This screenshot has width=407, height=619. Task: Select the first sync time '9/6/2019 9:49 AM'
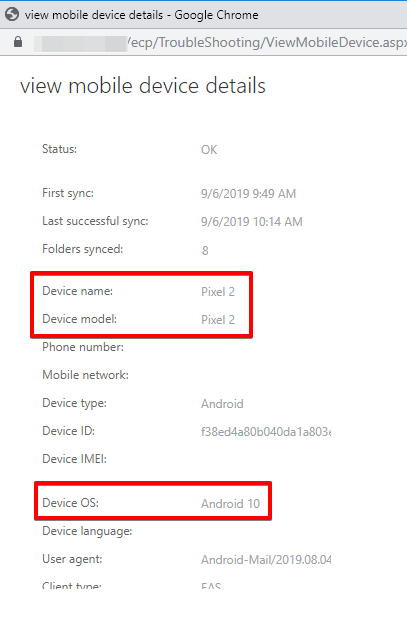click(x=248, y=194)
